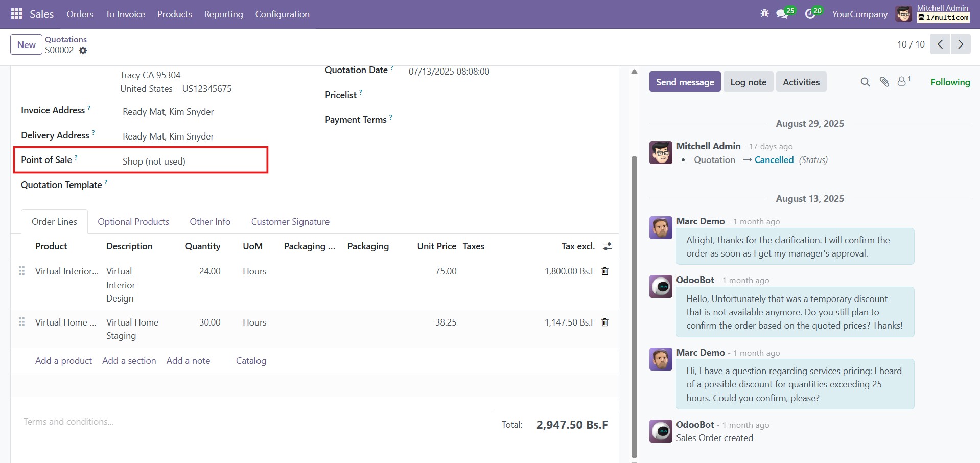The image size is (980, 463).
Task: Toggle the Following subscription button
Action: coord(950,82)
